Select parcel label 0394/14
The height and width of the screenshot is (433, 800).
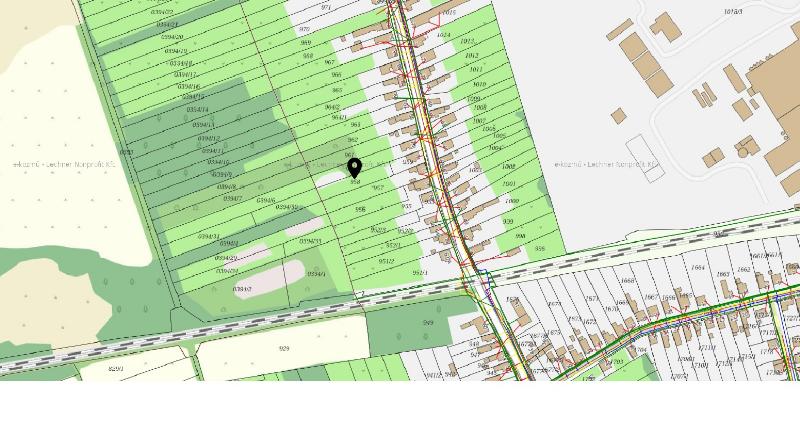[x=197, y=110]
